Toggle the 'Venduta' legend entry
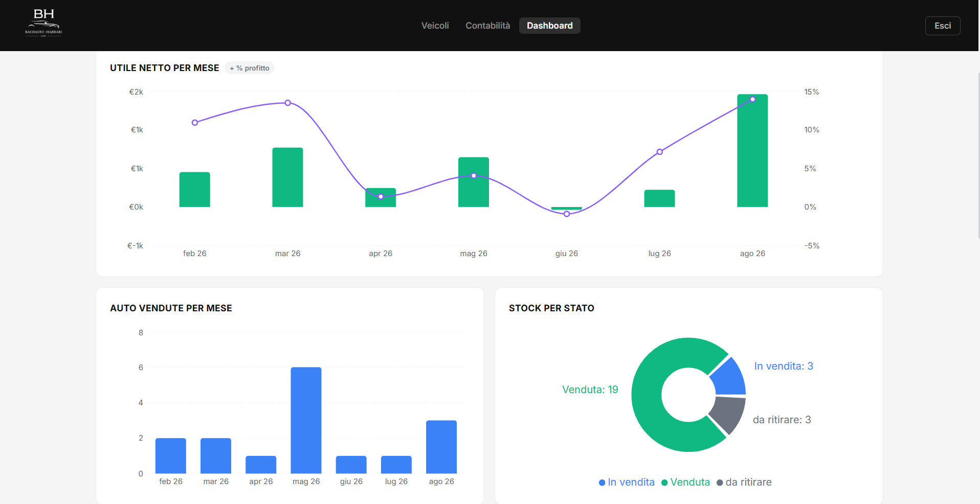The image size is (980, 504). (685, 482)
